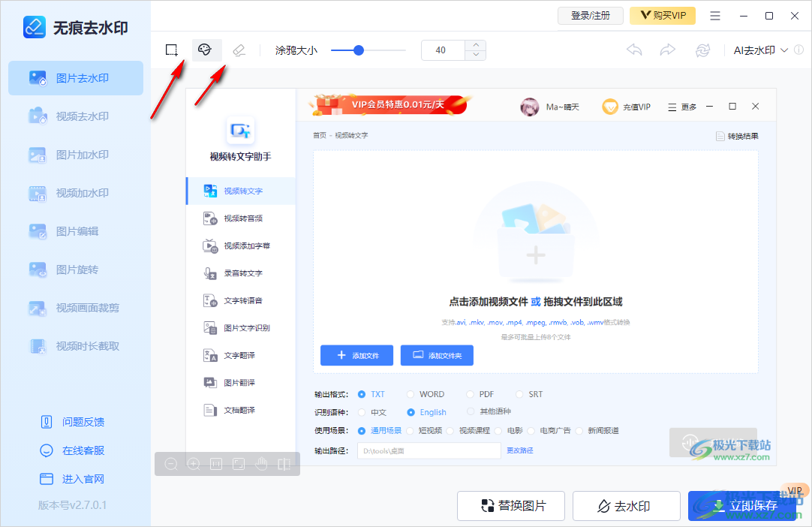Select the hand pan tool

(x=261, y=464)
